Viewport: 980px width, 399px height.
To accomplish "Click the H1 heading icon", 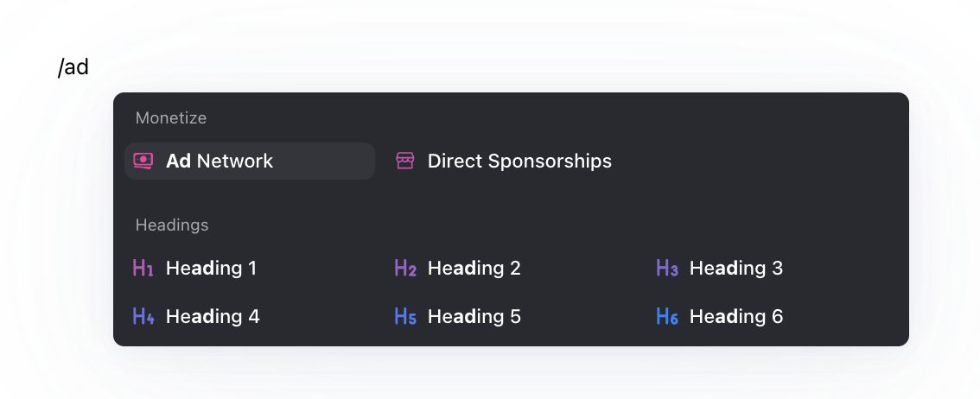I will 143,269.
